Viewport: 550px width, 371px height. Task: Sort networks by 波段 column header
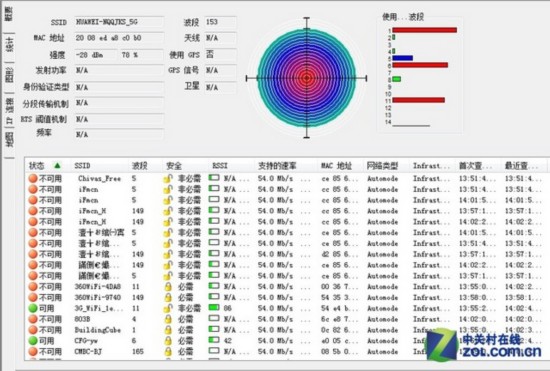click(x=139, y=166)
